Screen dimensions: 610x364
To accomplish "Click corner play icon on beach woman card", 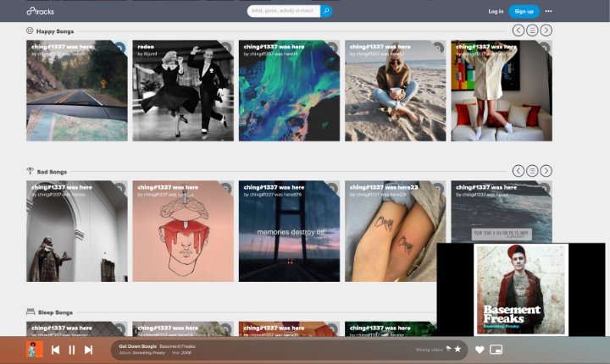I will (439, 47).
